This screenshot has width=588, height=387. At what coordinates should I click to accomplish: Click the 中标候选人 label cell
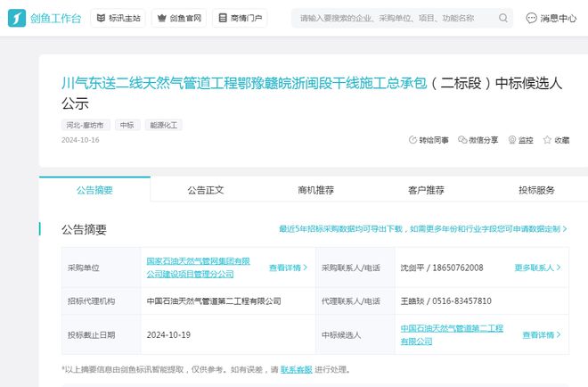(355, 334)
